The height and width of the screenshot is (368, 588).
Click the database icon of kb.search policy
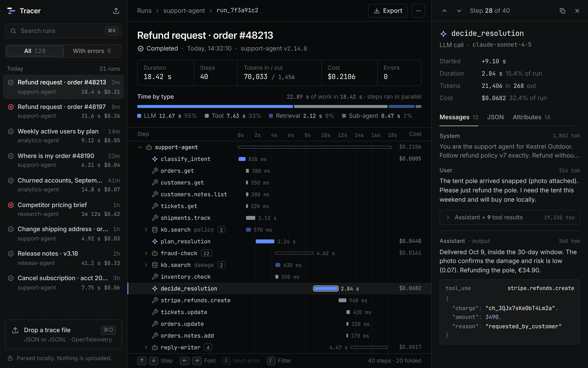(x=155, y=230)
